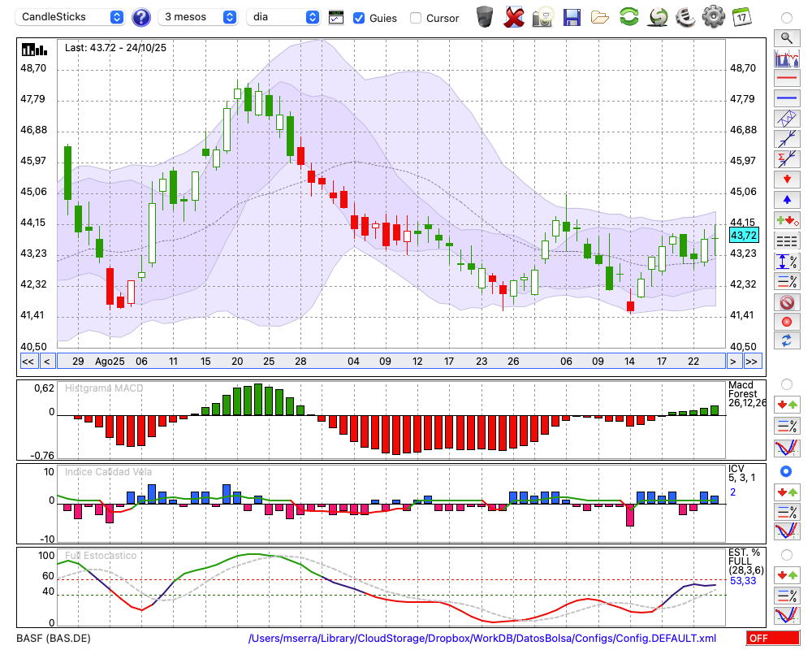Click the green refresh arrows icon
812x650 pixels.
pyautogui.click(x=628, y=17)
